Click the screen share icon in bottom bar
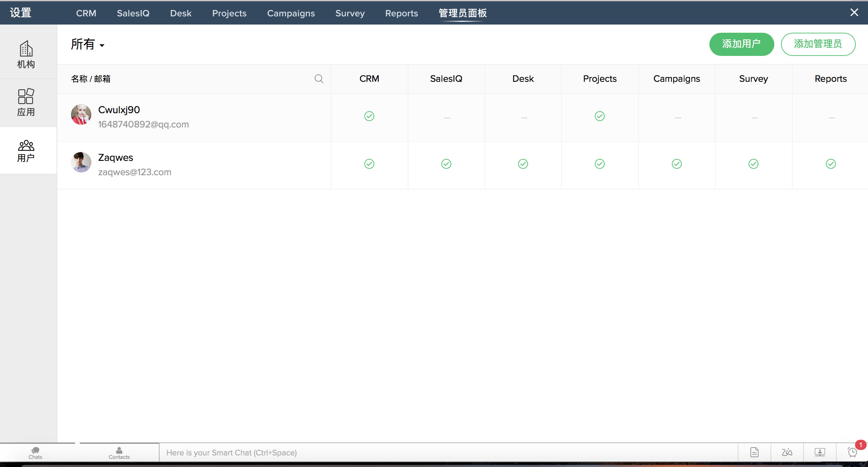The width and height of the screenshot is (868, 467). (x=820, y=452)
